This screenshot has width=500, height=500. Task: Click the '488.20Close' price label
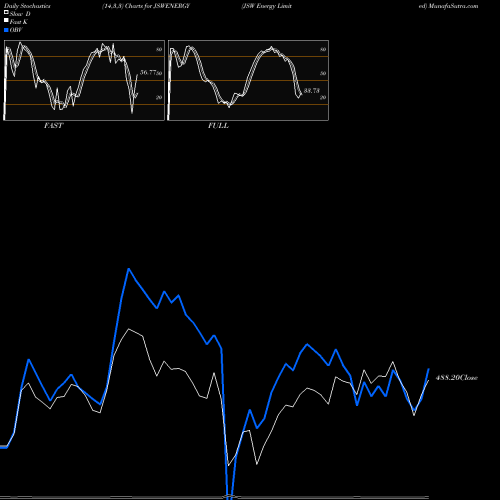point(457,378)
